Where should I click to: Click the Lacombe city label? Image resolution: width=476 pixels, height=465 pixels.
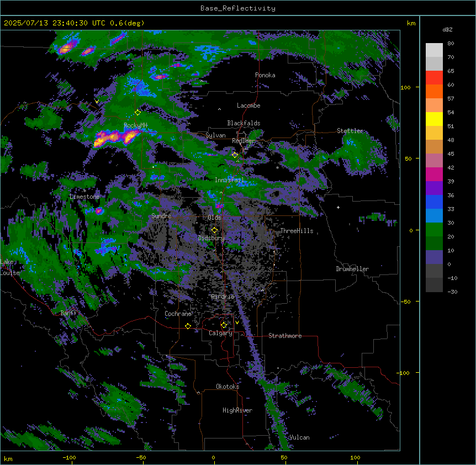point(248,105)
